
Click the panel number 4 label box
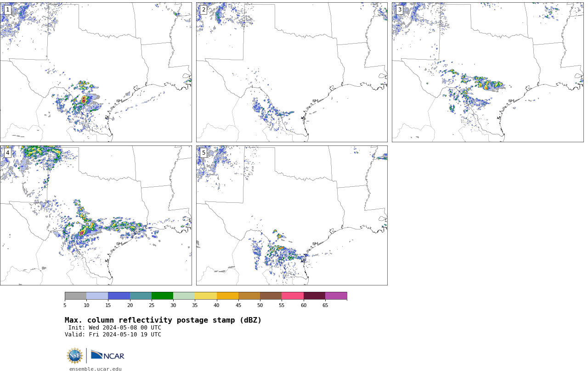7,153
